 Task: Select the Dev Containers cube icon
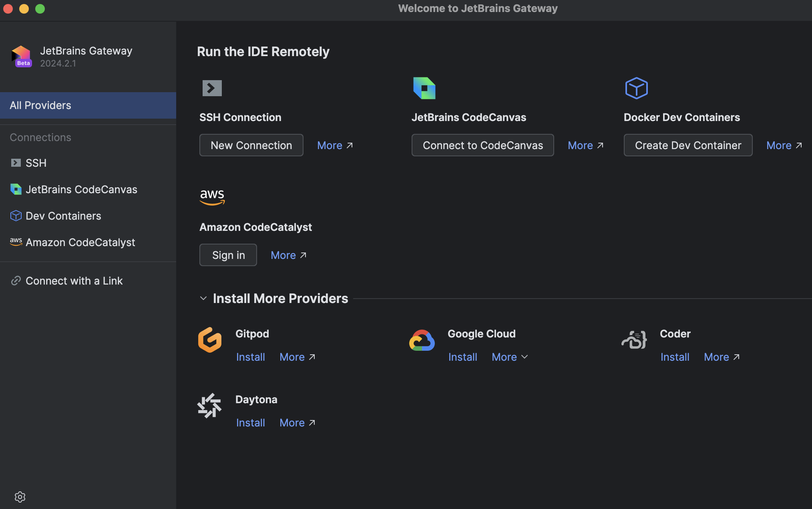16,216
